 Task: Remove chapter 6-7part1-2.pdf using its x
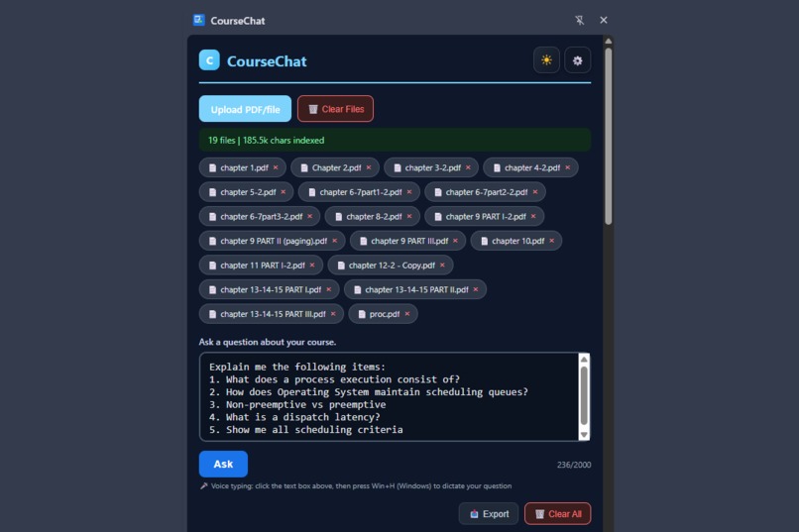[x=409, y=192]
